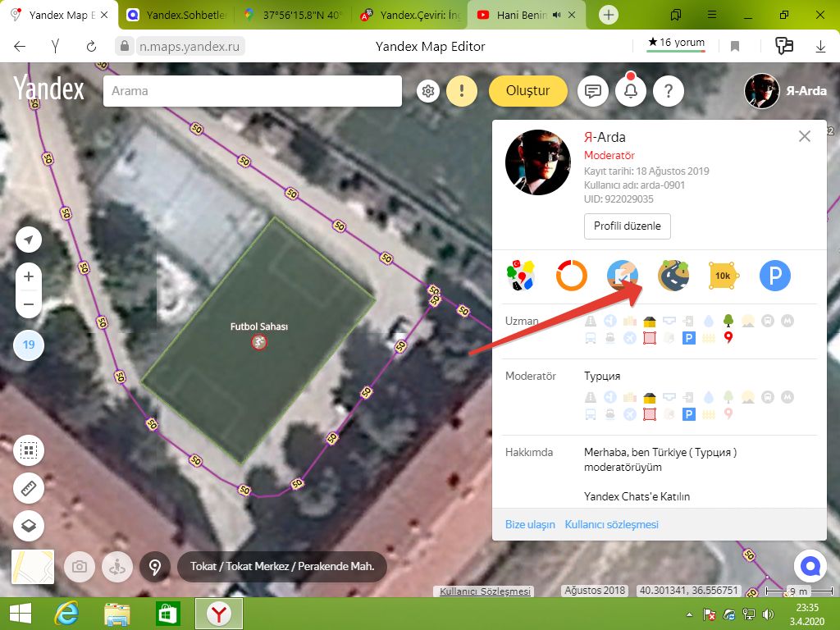The width and height of the screenshot is (840, 630).
Task: Zoom in with the plus button
Action: [29, 276]
